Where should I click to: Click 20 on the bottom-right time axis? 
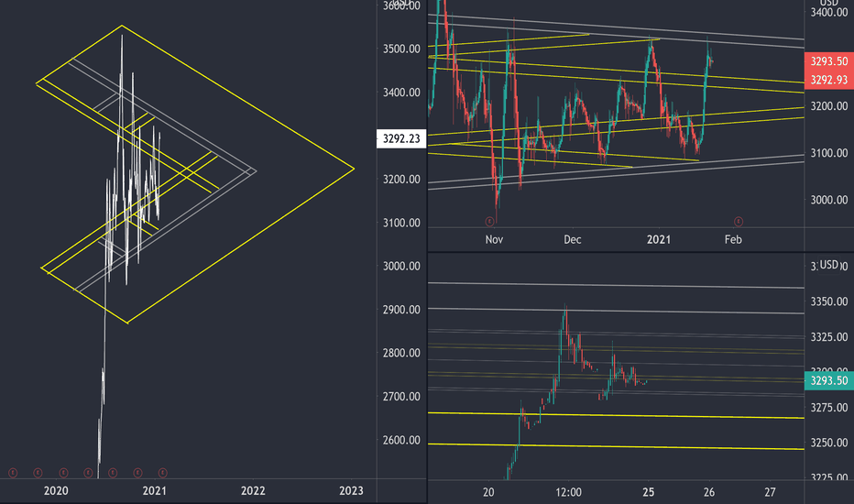[x=488, y=493]
